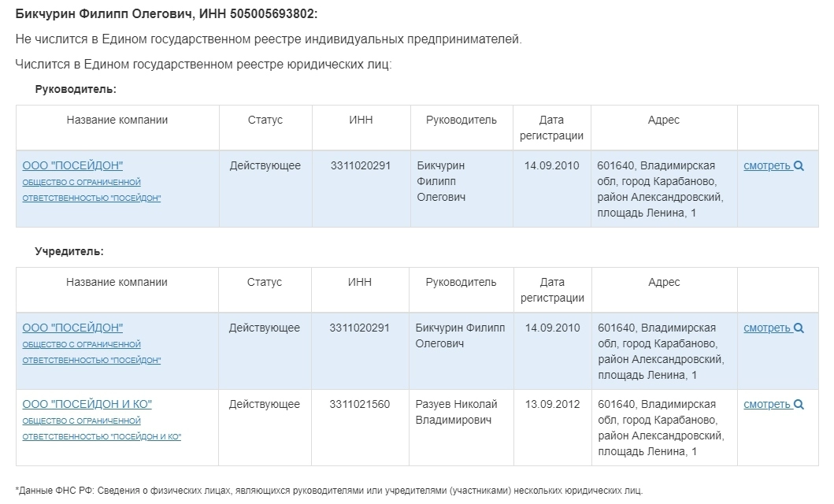834x504 pixels.
Task: Click full legal name under ООО "ПОСЕЙДОН И КО"
Action: tap(101, 429)
